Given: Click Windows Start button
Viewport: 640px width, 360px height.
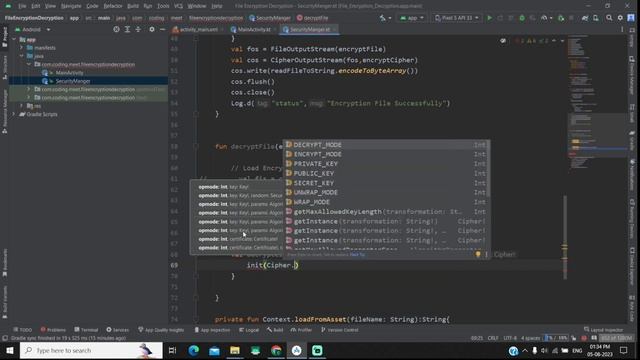Looking at the screenshot, I should point(9,351).
